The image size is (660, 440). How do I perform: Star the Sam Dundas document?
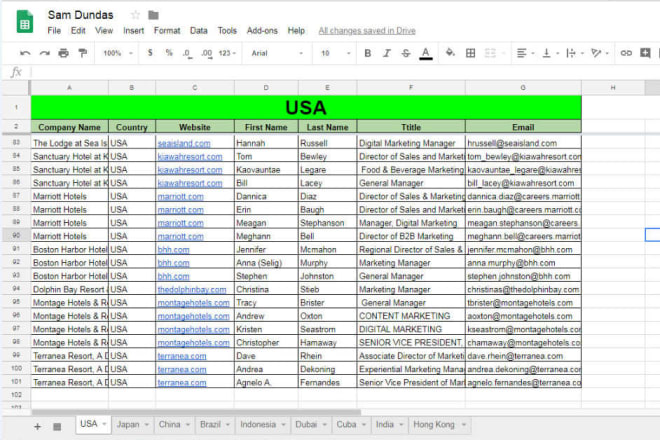(135, 15)
